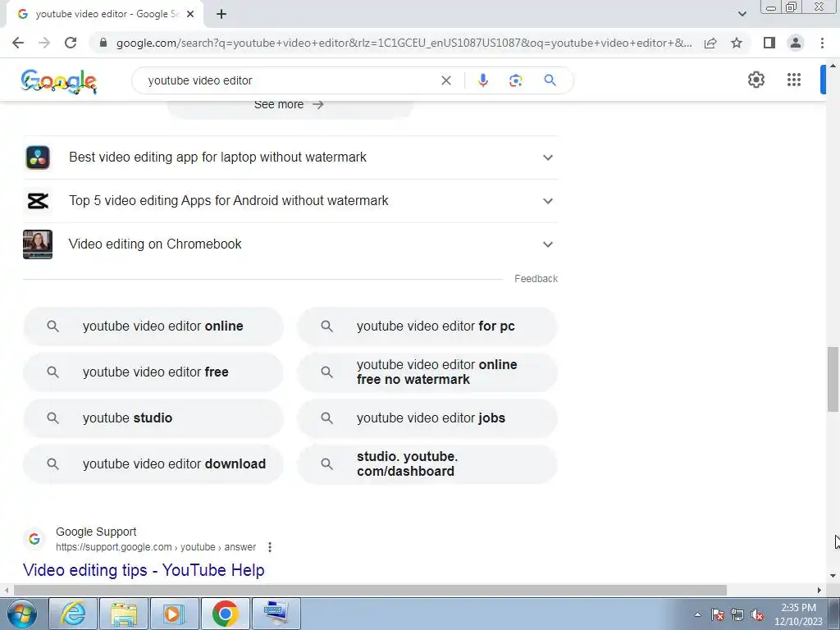Screen dimensions: 840x630
Task: Search studio.youtube.com/dashboard suggestion
Action: pyautogui.click(x=427, y=464)
